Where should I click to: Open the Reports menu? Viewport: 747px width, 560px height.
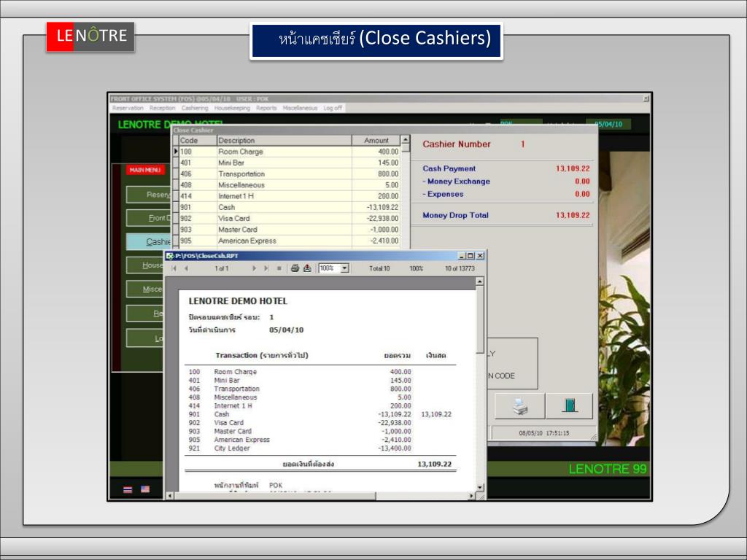266,108
